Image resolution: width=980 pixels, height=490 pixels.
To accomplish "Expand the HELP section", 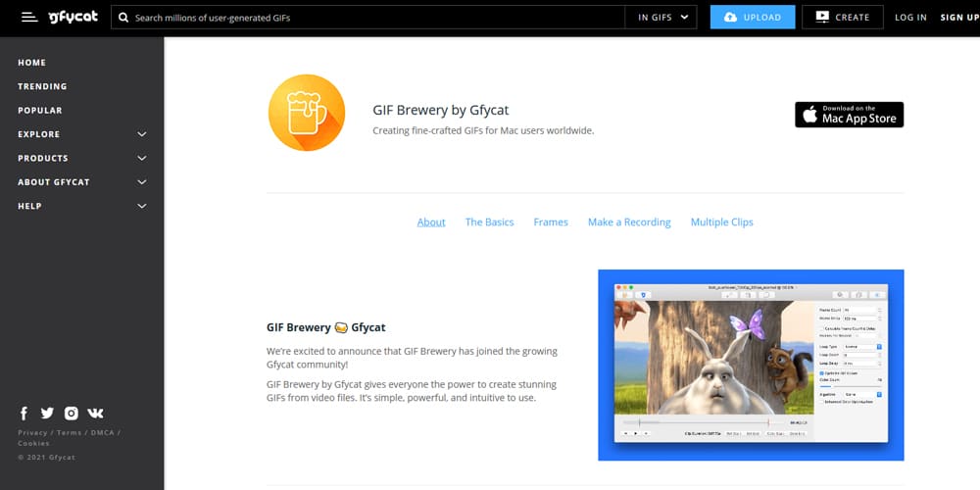I will point(82,206).
